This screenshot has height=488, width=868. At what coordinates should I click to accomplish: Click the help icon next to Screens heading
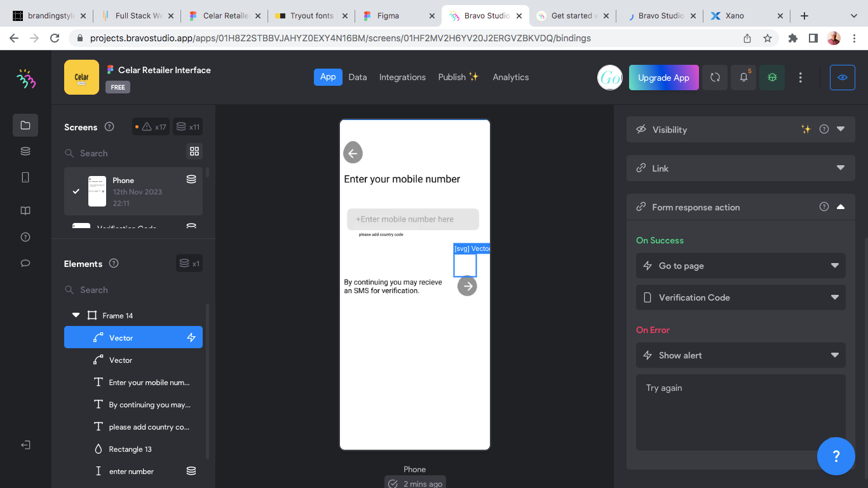[109, 126]
